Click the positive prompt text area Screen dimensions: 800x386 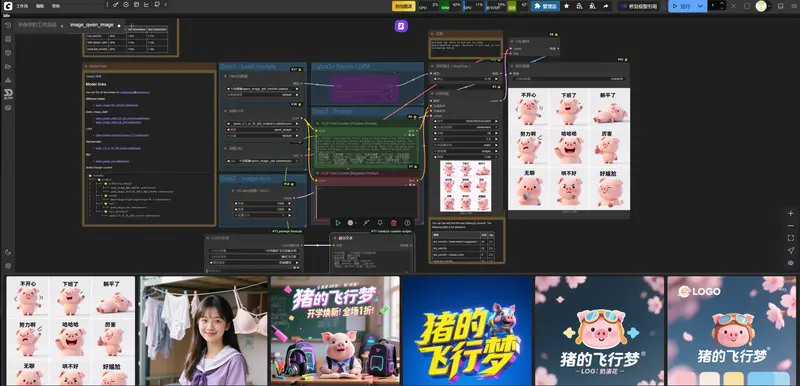pos(366,150)
